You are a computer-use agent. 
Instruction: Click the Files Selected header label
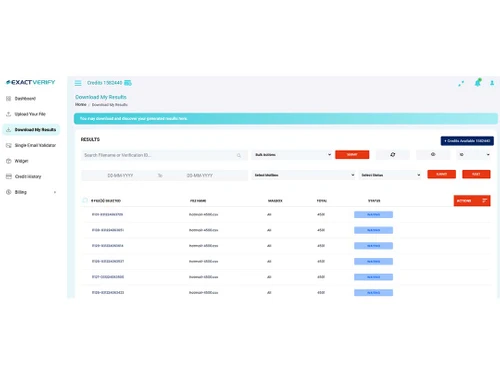[106, 201]
